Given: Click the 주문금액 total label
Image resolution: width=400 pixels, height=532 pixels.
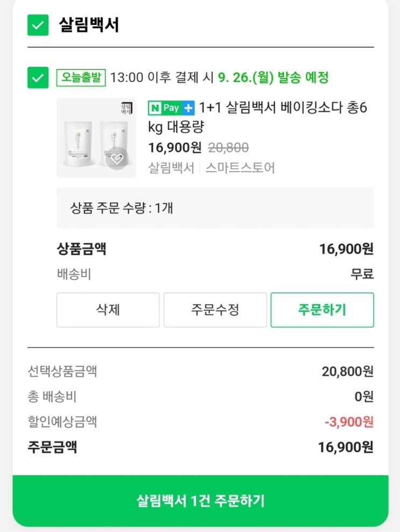Looking at the screenshot, I should pos(52,447).
